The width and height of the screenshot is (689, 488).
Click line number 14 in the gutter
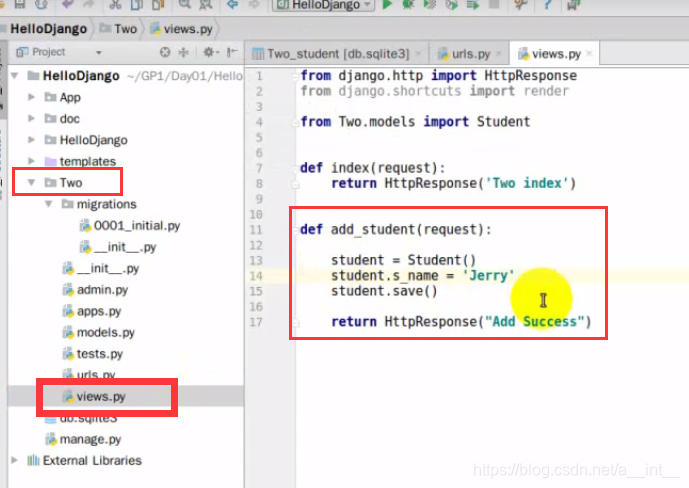coord(256,276)
